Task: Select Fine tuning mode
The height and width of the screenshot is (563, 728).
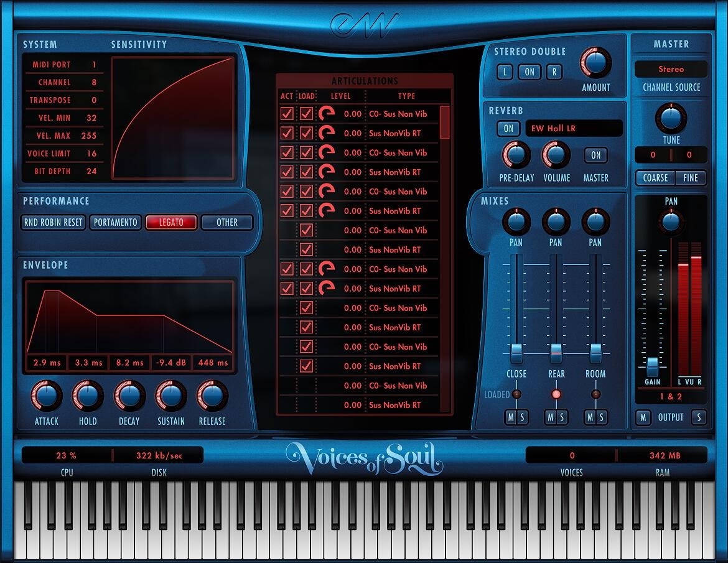Action: coord(691,178)
